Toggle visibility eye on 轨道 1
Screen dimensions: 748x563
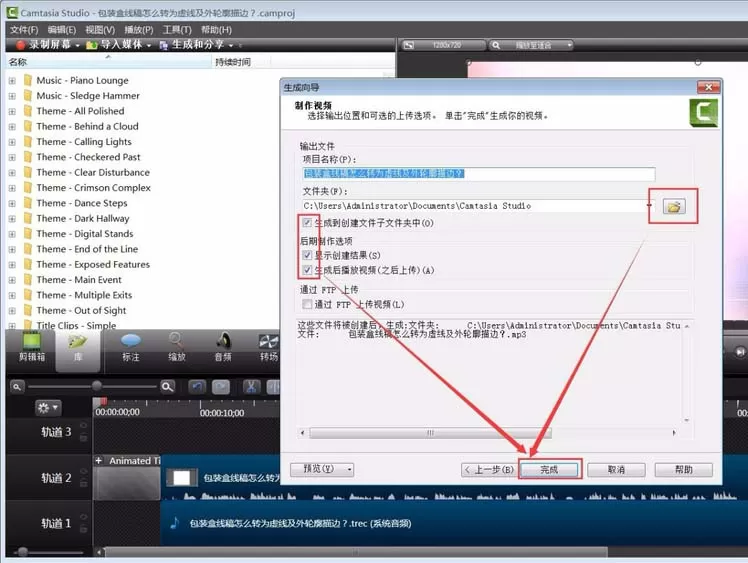(83, 517)
